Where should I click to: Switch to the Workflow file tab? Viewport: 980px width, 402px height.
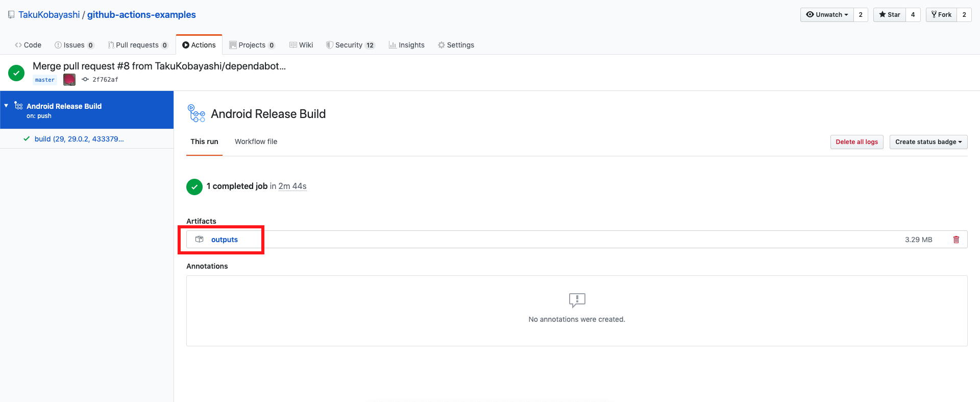tap(256, 141)
